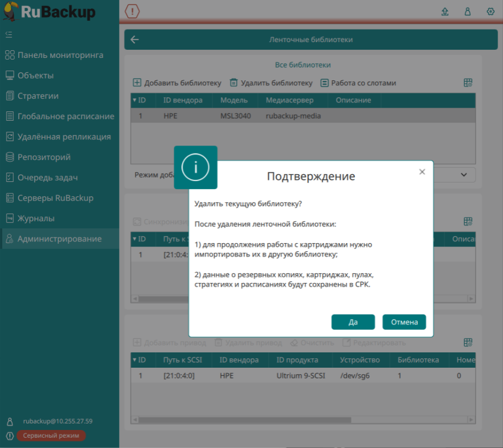Open the user profile icon in header

pos(468,11)
